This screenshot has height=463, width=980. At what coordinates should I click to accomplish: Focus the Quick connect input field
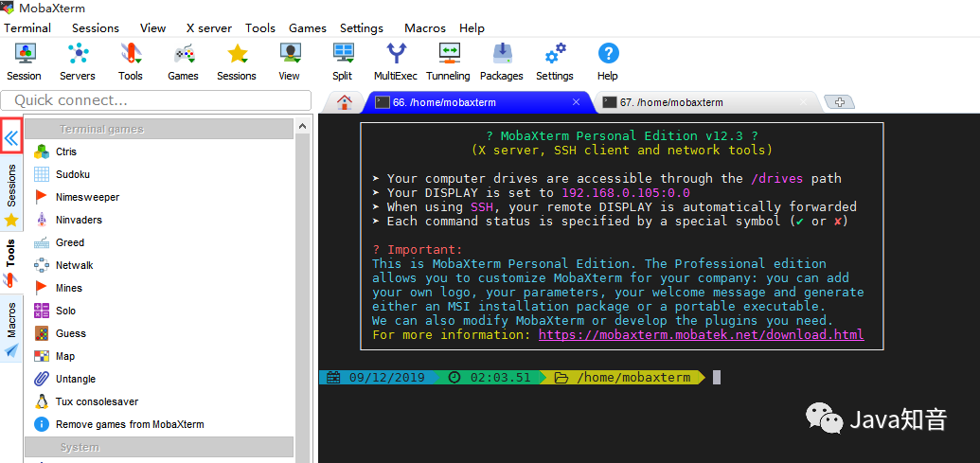155,100
